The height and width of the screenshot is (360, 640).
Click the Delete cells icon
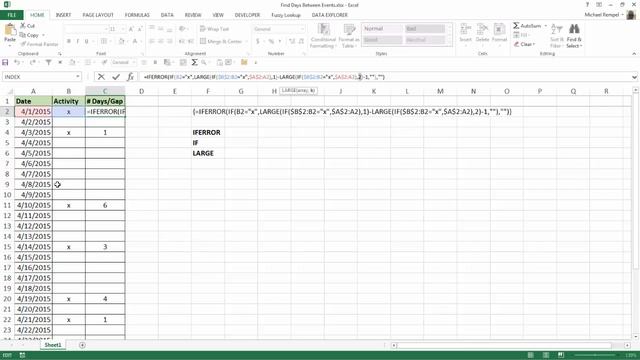(482, 29)
